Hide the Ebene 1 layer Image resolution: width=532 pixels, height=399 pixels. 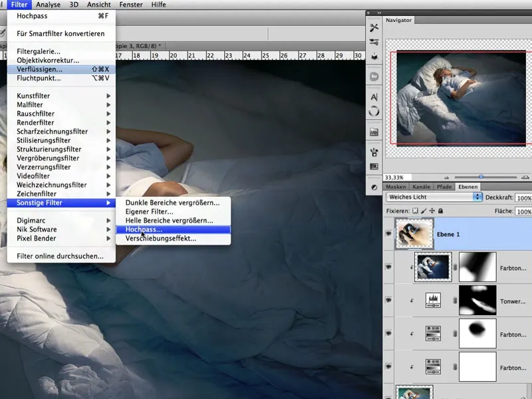[389, 233]
